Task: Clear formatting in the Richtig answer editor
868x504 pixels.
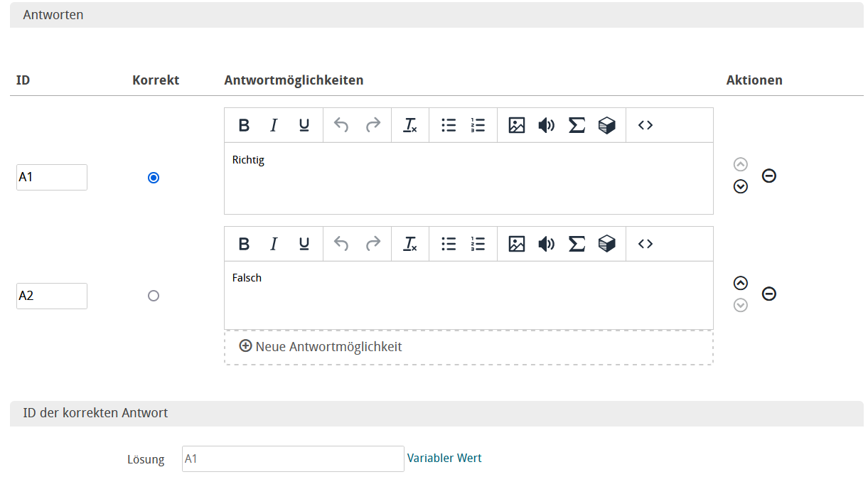Action: pos(410,126)
